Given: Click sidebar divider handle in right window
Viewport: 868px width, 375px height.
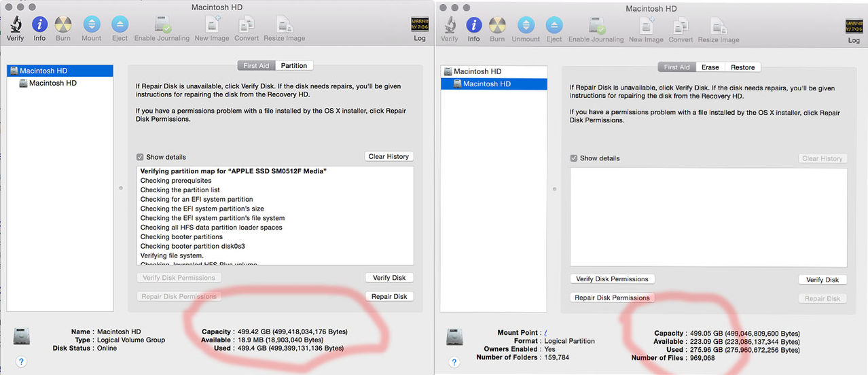Looking at the screenshot, I should pyautogui.click(x=555, y=190).
